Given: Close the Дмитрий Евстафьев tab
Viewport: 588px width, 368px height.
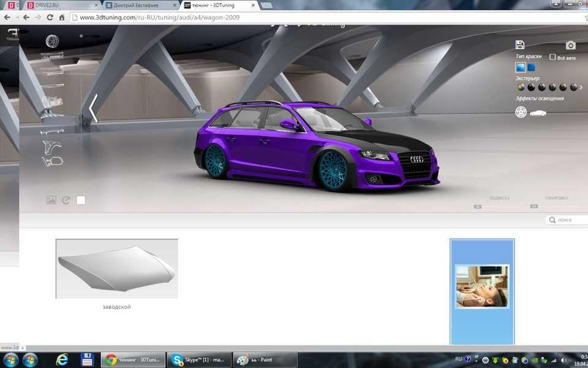Looking at the screenshot, I should (x=175, y=6).
